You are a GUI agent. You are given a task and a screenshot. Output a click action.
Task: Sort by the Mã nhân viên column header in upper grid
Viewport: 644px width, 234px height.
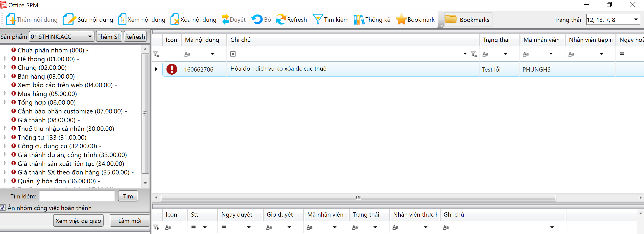click(542, 40)
